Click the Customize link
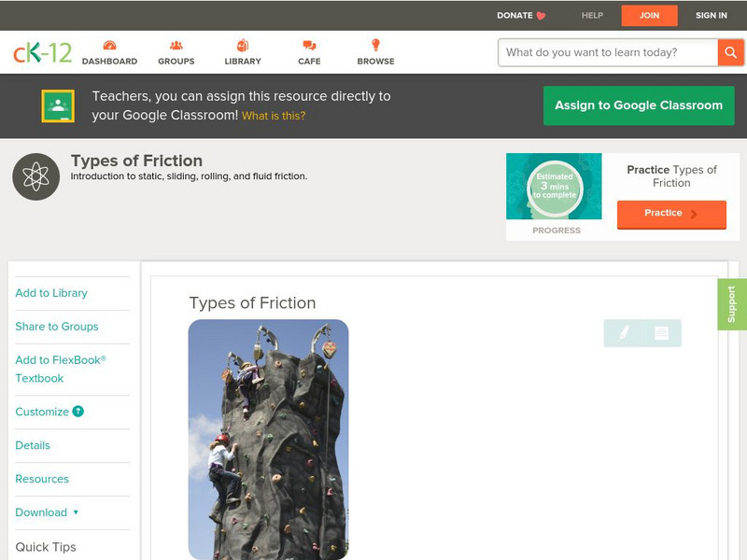 point(42,412)
